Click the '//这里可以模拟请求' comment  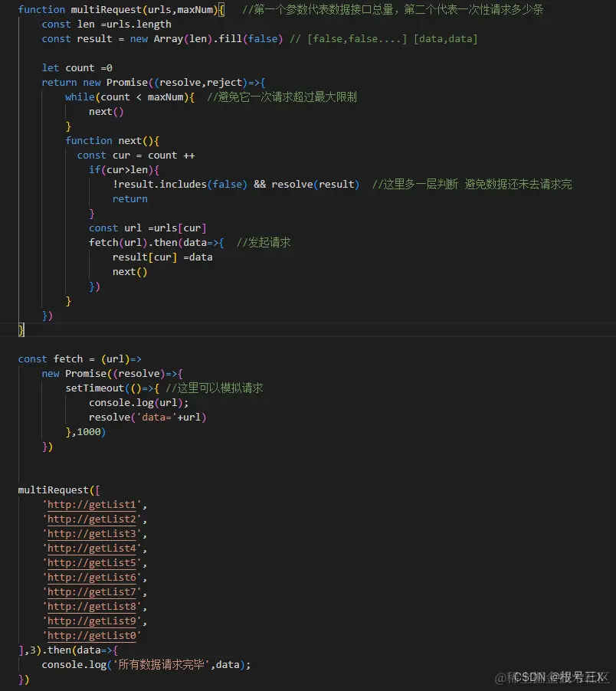click(x=215, y=388)
